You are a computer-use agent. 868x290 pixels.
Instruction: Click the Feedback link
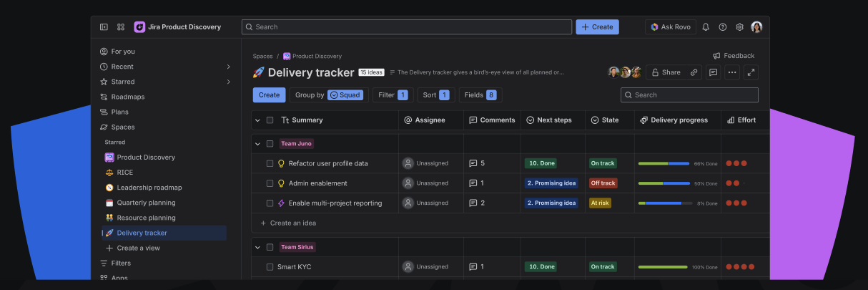click(x=734, y=56)
